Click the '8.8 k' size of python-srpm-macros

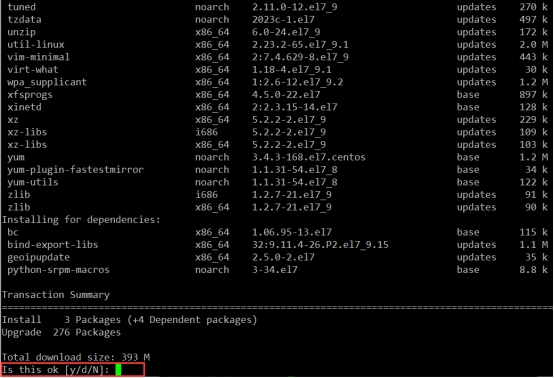pos(534,270)
